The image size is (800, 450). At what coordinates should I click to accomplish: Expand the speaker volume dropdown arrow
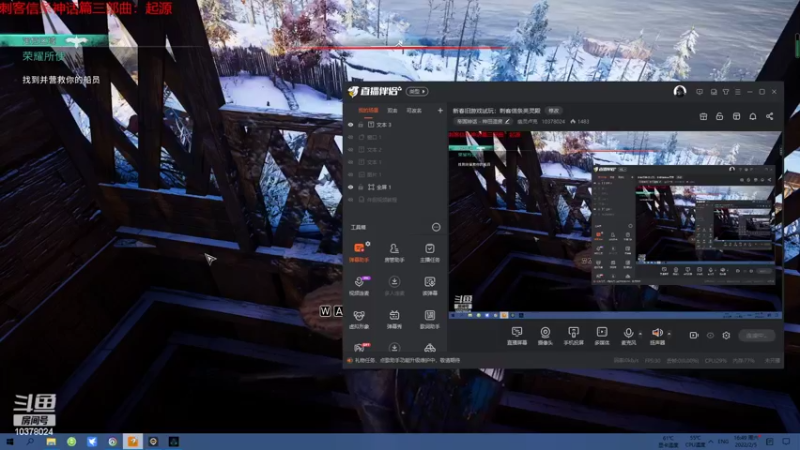coord(669,334)
